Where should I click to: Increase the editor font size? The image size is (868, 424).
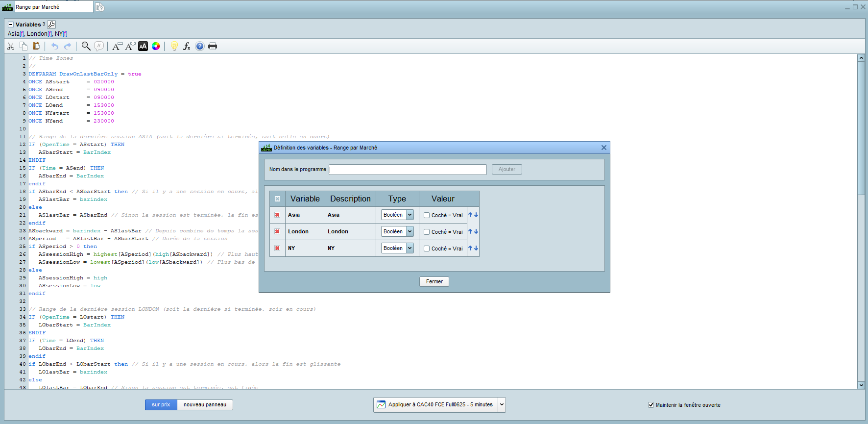(130, 46)
